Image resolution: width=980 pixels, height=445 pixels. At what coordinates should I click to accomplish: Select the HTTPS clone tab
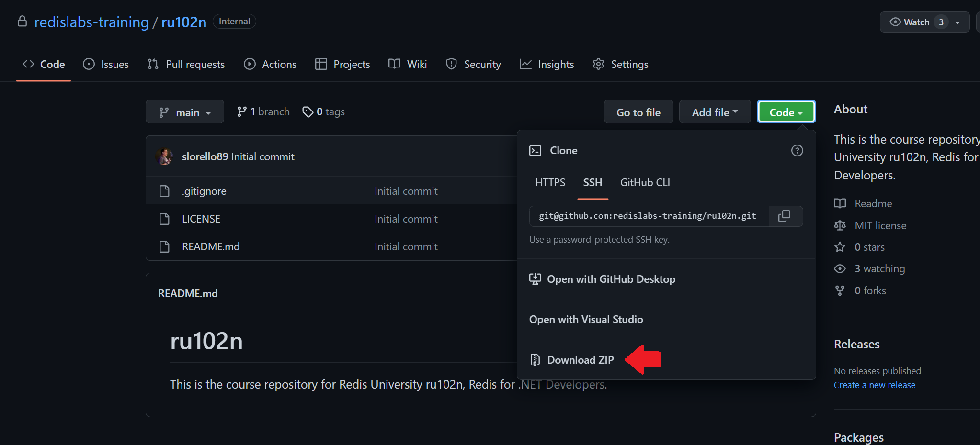pos(550,182)
